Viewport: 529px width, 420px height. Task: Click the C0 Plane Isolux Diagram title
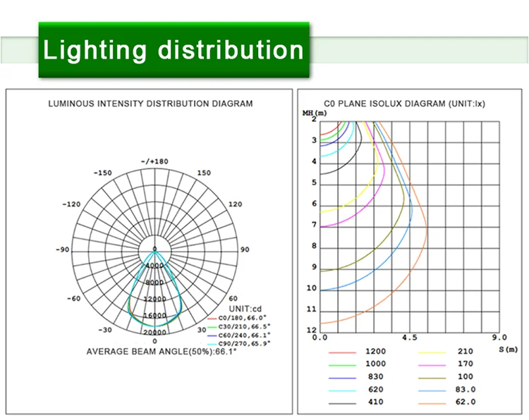(x=404, y=104)
